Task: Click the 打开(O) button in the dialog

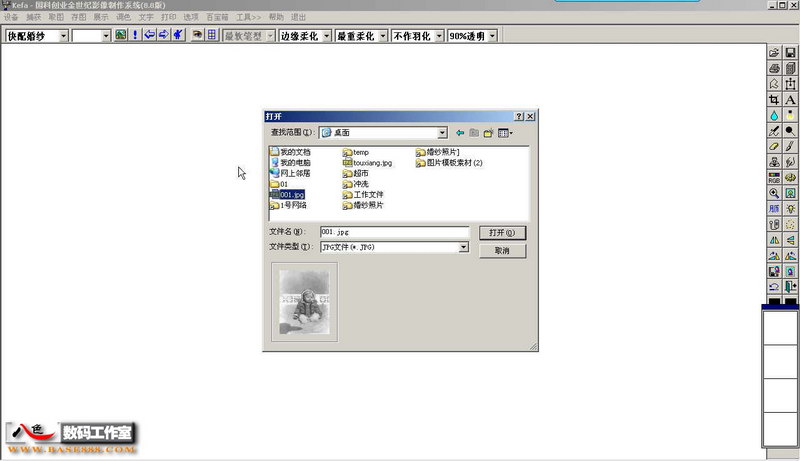Action: point(503,233)
